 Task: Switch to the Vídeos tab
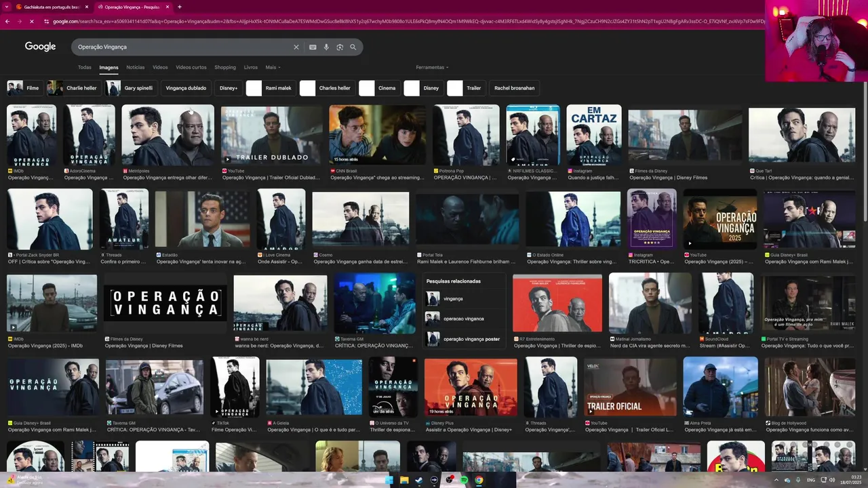[160, 67]
